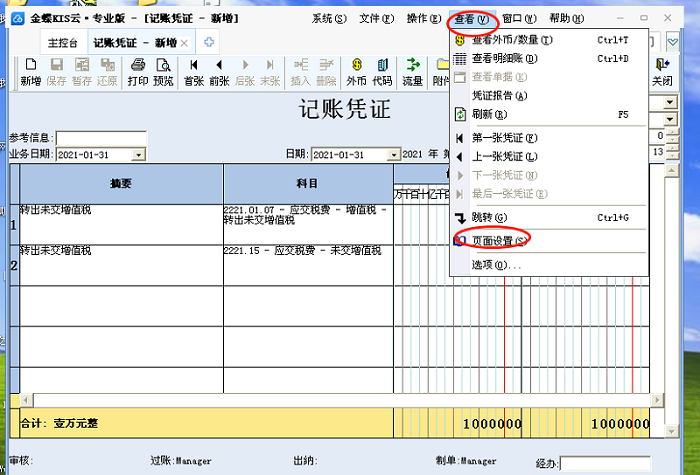Click the 前张 (Previous voucher) toolbar icon

tap(219, 72)
